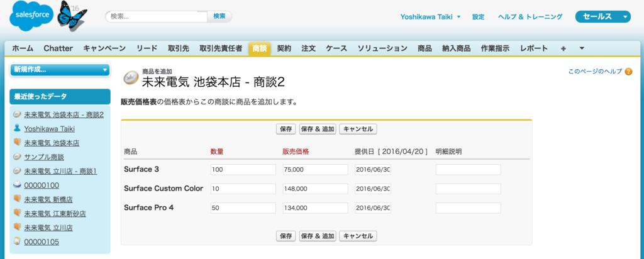Click the top 保存 & 追加 button

coord(318,129)
